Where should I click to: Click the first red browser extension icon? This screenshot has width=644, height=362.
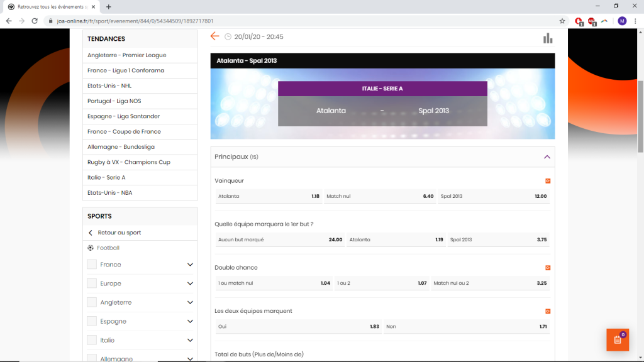pyautogui.click(x=579, y=21)
